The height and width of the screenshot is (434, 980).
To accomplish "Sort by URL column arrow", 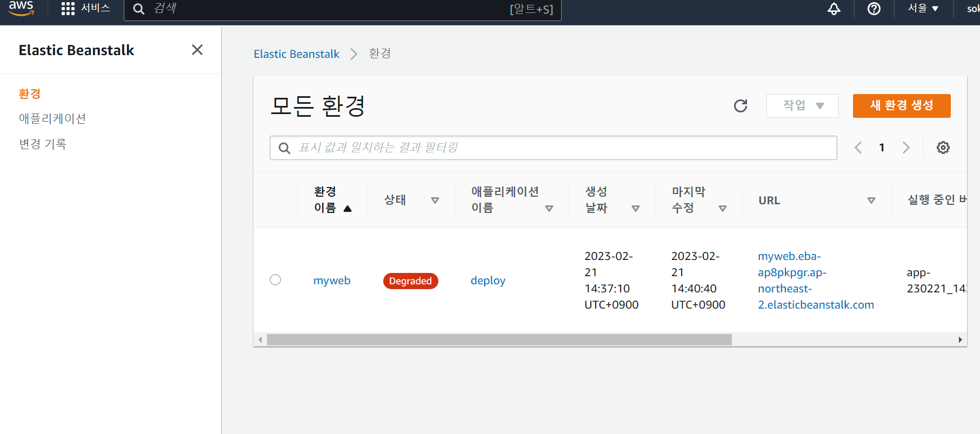I will coord(871,201).
